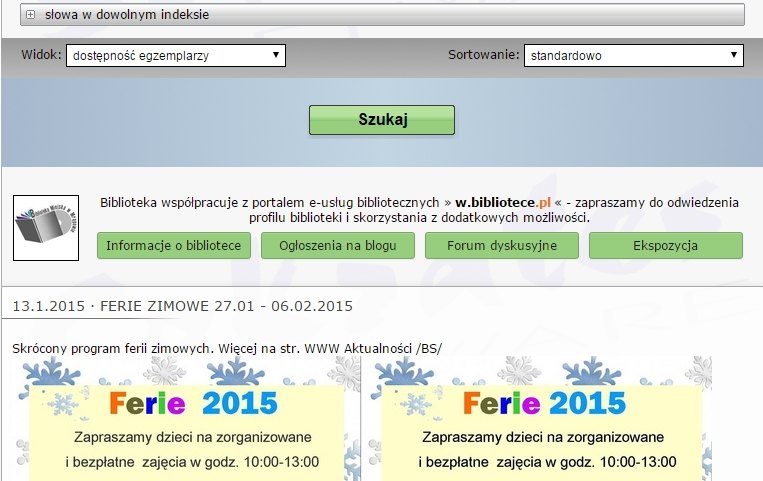Open Informacje o bibliotece
Screen dimensions: 763x481
(174, 245)
